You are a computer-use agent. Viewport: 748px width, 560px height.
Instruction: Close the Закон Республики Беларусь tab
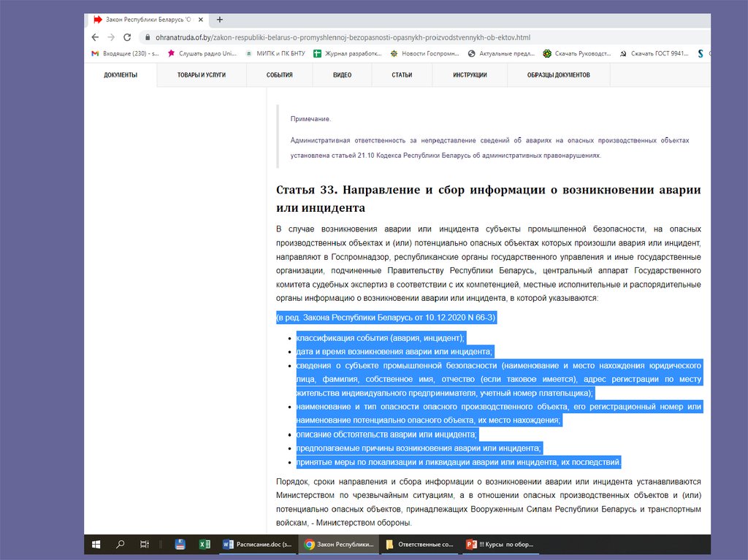click(x=201, y=20)
